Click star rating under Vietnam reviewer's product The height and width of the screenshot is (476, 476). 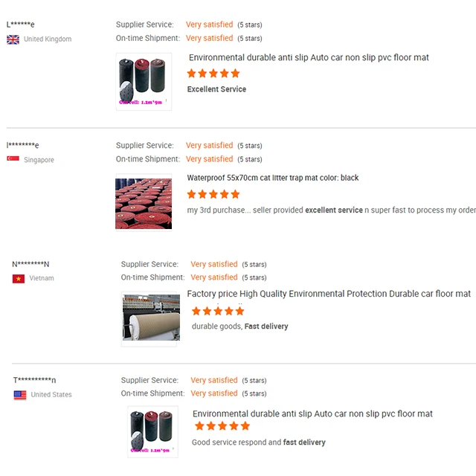tap(218, 311)
